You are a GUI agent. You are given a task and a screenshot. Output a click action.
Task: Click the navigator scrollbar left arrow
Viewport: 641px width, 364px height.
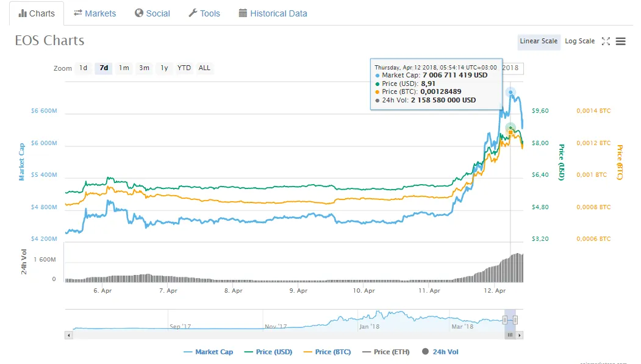69,335
